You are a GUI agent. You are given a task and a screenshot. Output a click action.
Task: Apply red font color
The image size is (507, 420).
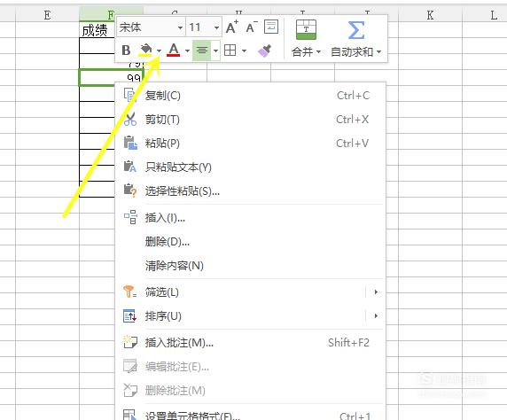click(x=174, y=51)
